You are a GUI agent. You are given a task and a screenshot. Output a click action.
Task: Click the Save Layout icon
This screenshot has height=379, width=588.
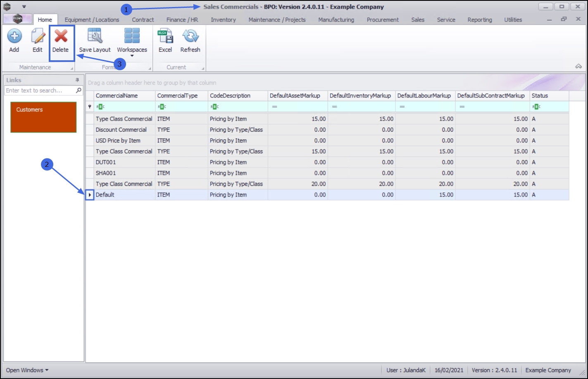point(95,37)
